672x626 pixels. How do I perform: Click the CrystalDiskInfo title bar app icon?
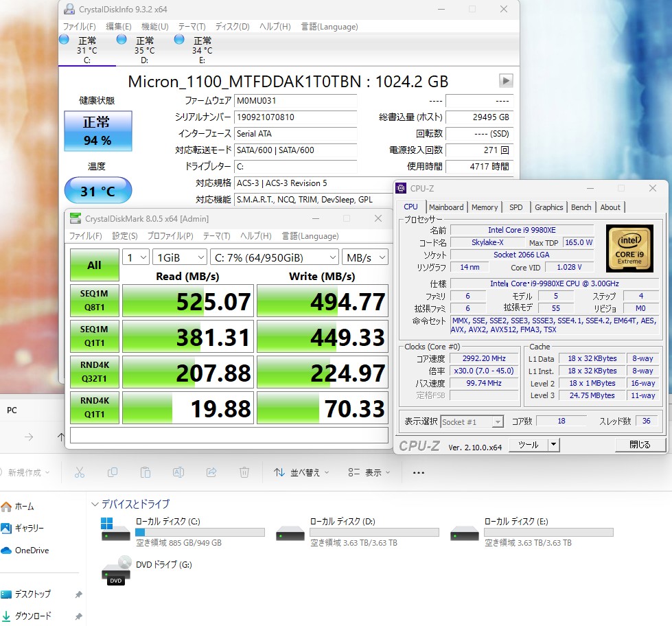[x=69, y=9]
